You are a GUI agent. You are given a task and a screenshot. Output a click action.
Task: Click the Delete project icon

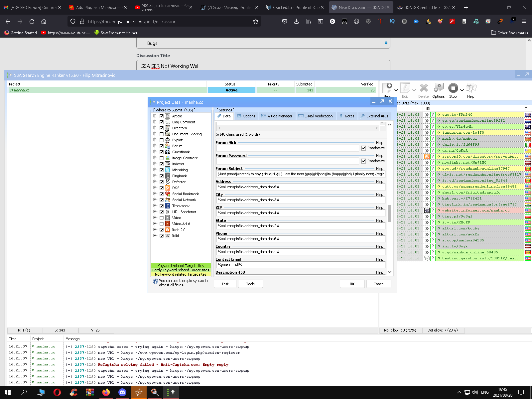pos(424,88)
